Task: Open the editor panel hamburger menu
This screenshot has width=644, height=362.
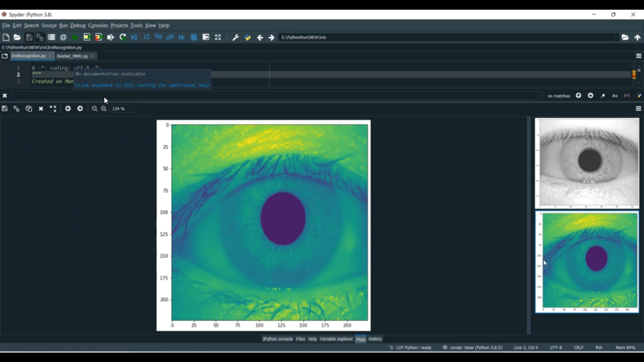Action: [638, 56]
